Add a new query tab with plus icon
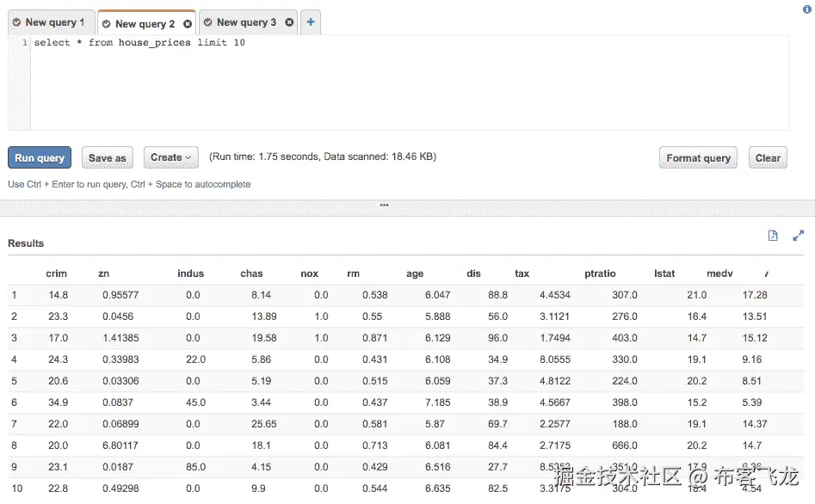Image resolution: width=815 pixels, height=504 pixels. coord(311,22)
